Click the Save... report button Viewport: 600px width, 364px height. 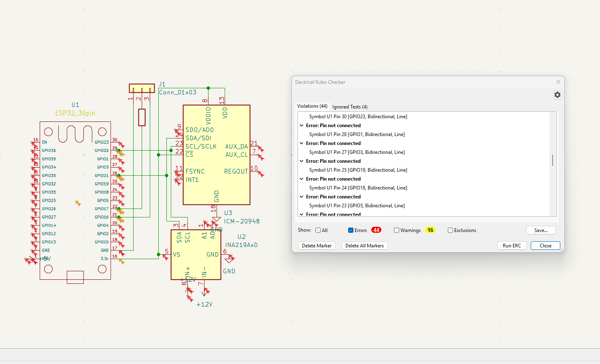(x=541, y=230)
